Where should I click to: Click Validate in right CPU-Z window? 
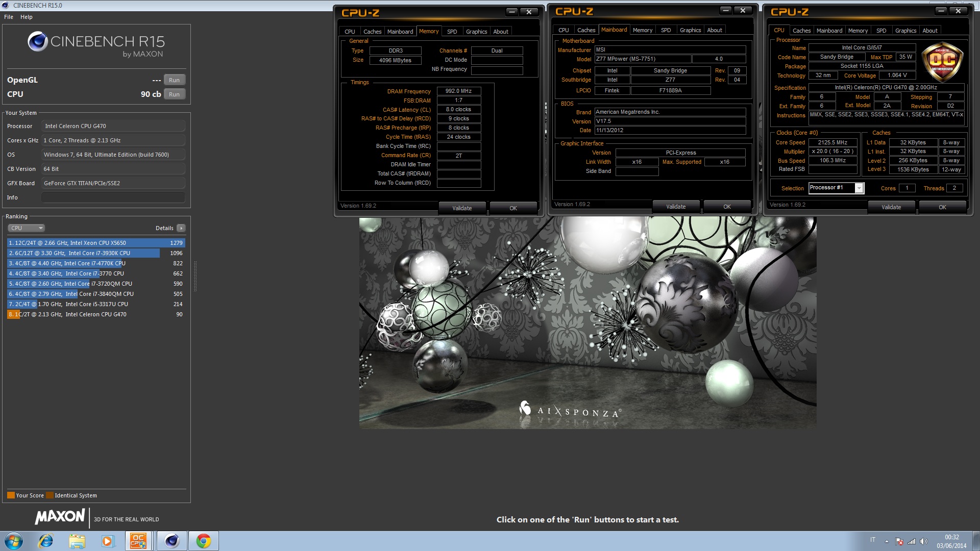pyautogui.click(x=891, y=207)
